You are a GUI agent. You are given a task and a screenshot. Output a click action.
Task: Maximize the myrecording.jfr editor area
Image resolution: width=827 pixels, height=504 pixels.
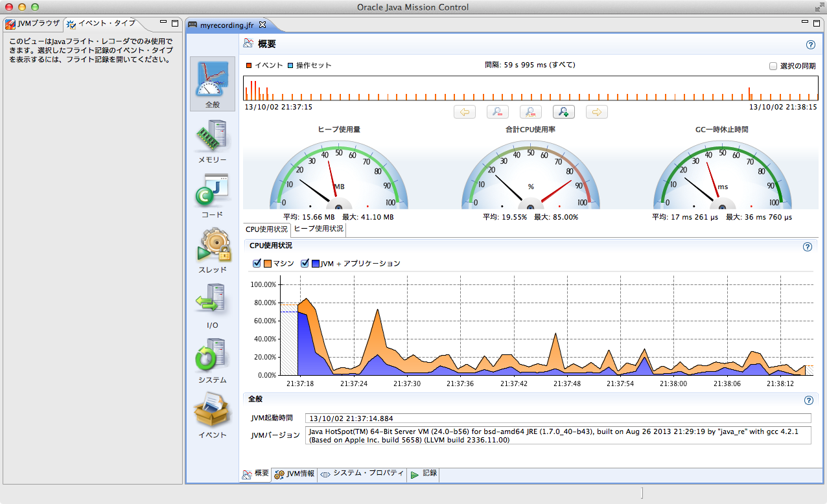[x=817, y=23]
